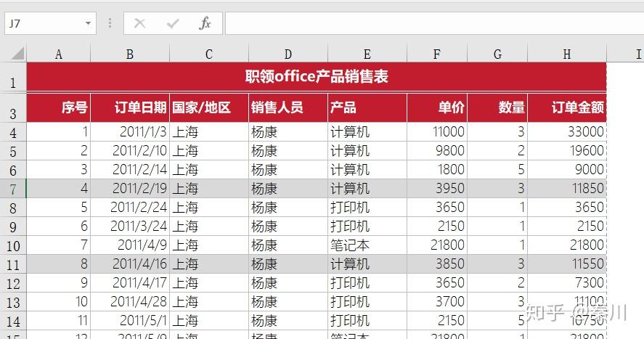Open the Name Box dropdown arrow
644x339 pixels.
pos(88,23)
